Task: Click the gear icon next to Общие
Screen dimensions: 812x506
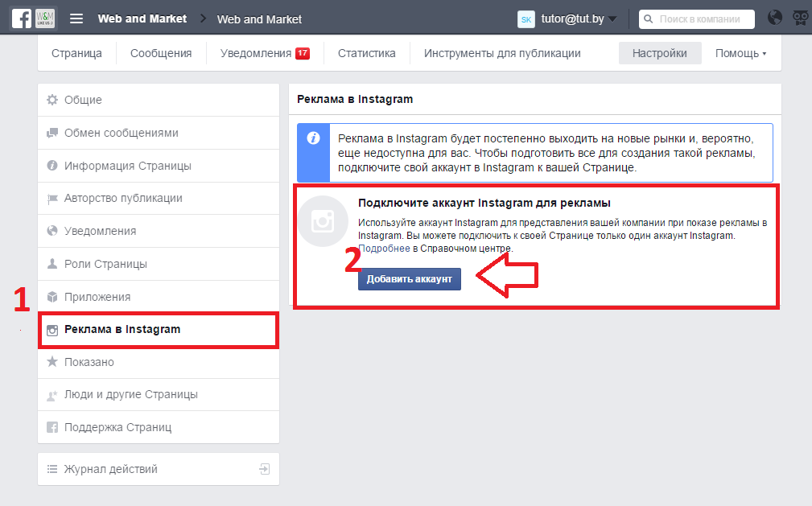Action: 52,100
